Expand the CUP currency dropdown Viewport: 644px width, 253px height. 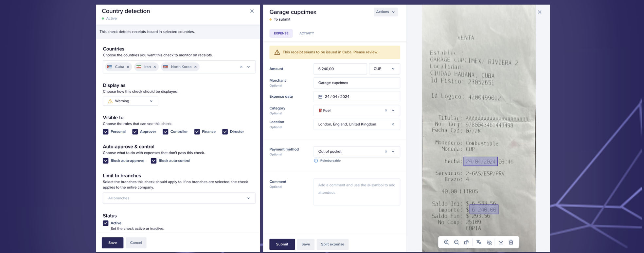384,69
